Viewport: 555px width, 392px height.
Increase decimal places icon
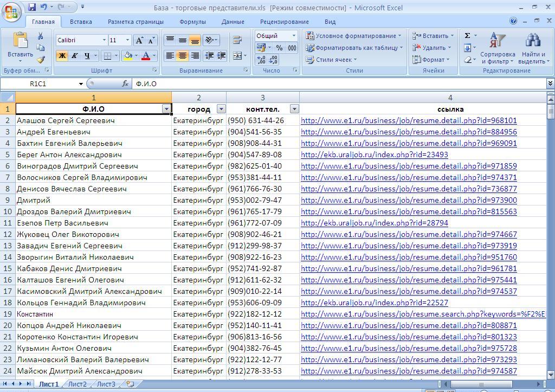pyautogui.click(x=261, y=60)
